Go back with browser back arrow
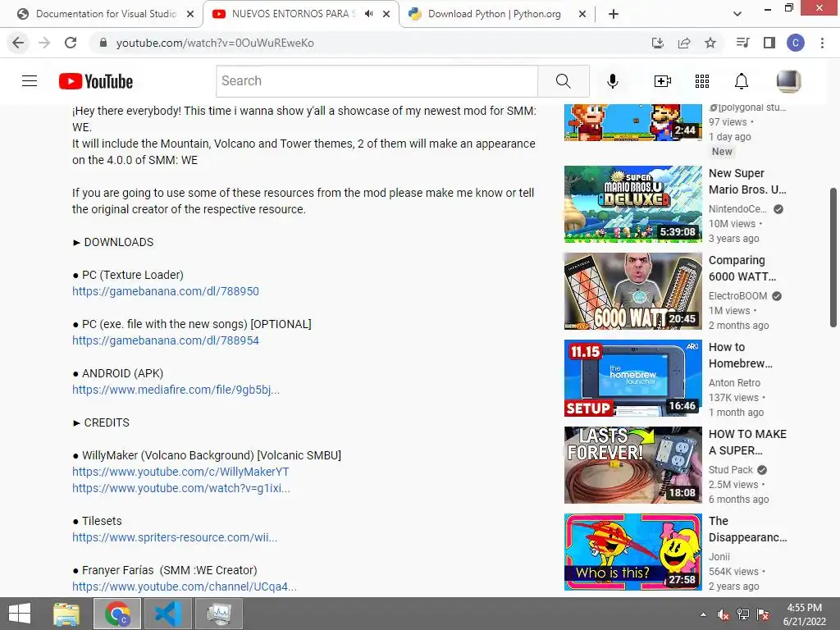Image resolution: width=840 pixels, height=630 pixels. (18, 43)
